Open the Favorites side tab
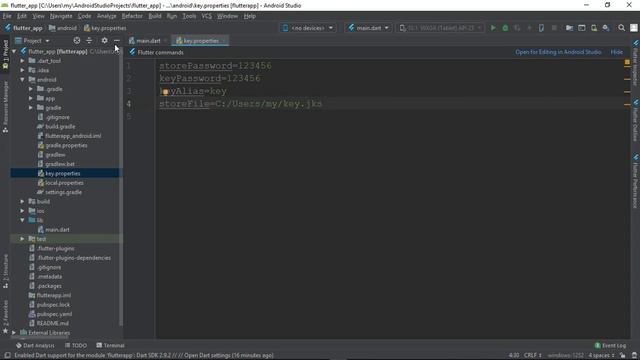This screenshot has width=640, height=360. pos(5,317)
